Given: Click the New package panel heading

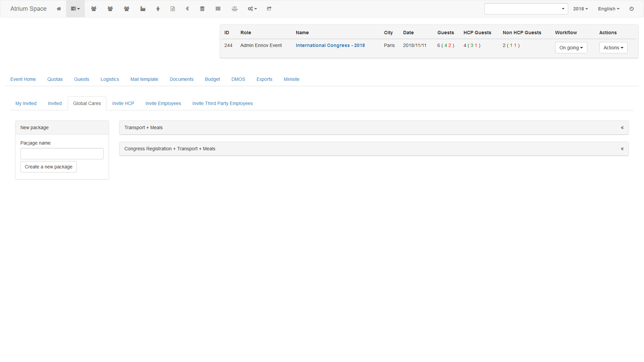Looking at the screenshot, I should (x=62, y=127).
